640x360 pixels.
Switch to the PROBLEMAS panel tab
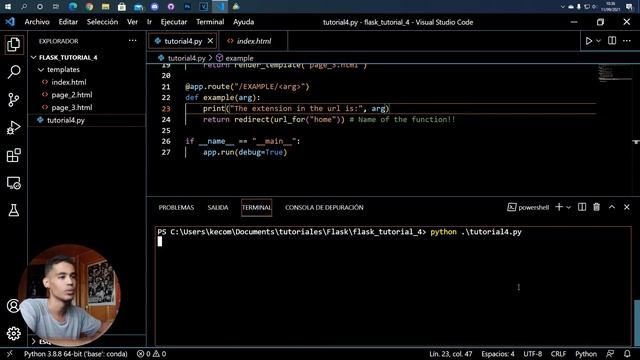[x=176, y=207]
